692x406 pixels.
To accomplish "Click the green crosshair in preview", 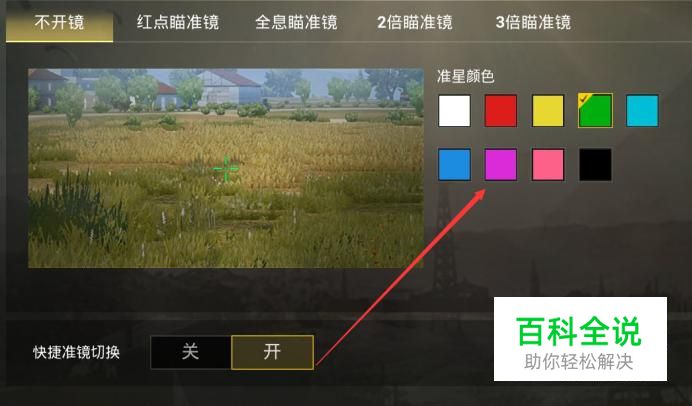I will pyautogui.click(x=226, y=169).
